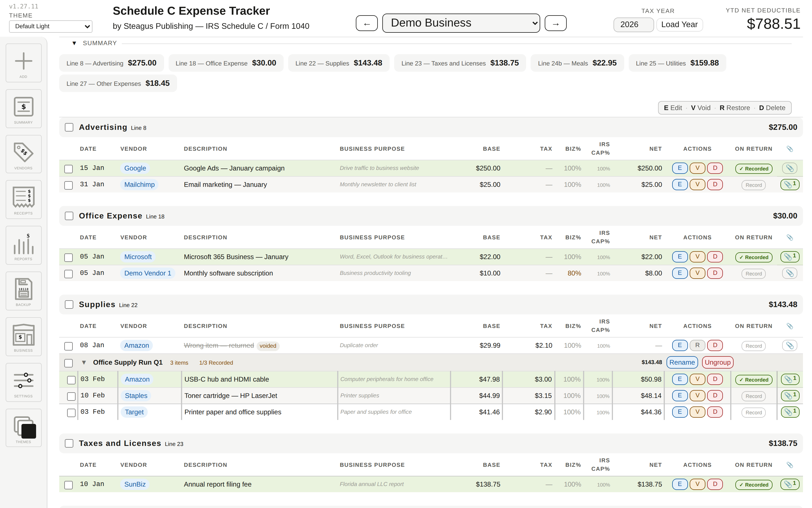Click Record on Demo Vendor 1 row

pyautogui.click(x=754, y=274)
